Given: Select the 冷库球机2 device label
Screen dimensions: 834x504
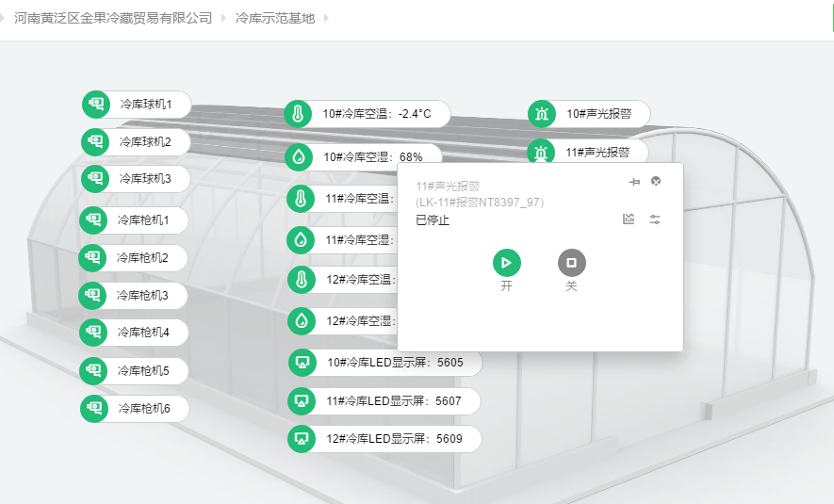Looking at the screenshot, I should (x=144, y=142).
